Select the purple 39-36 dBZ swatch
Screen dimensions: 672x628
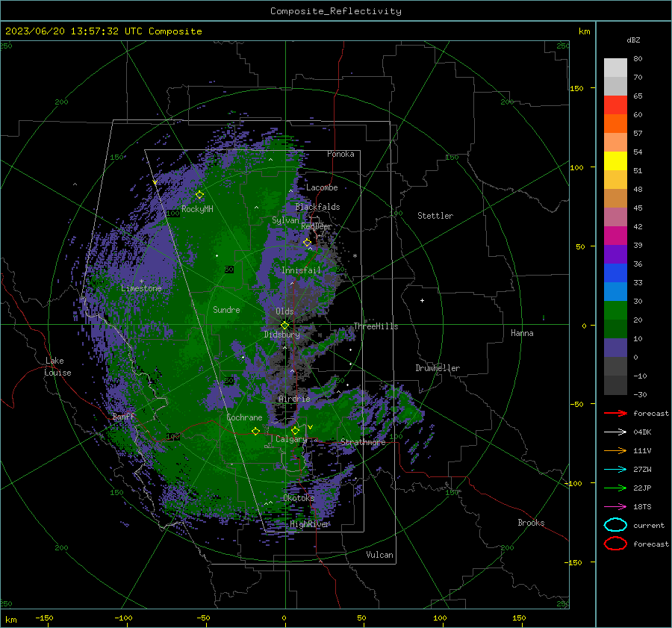(615, 254)
